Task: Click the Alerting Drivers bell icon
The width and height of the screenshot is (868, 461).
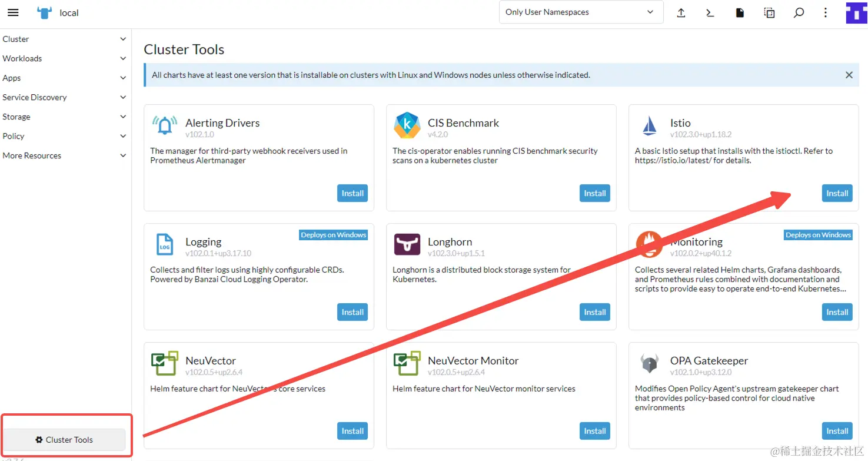Action: coord(165,125)
